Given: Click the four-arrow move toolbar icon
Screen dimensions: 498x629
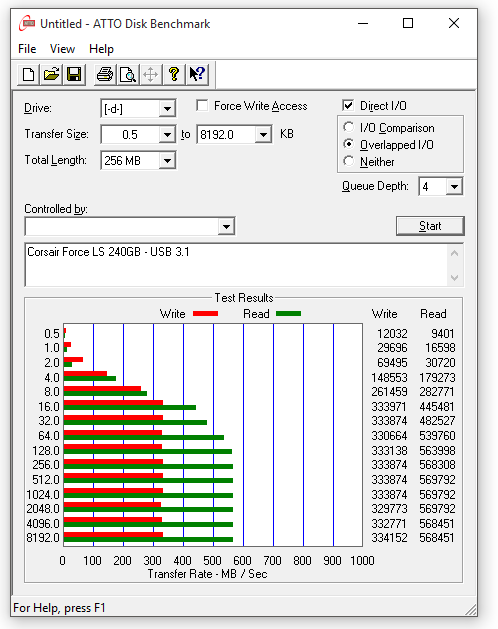Looking at the screenshot, I should (151, 74).
